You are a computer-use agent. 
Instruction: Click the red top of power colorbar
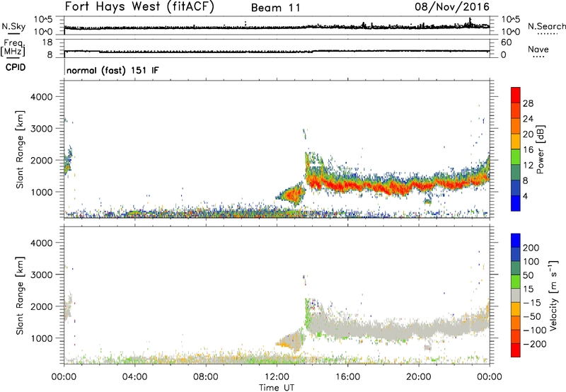(516, 95)
